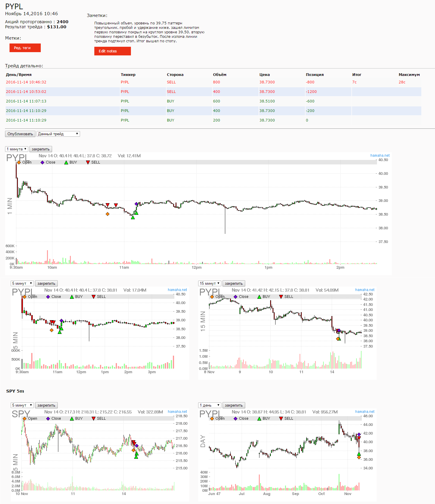Select the trade row timed 10:46:32
This screenshot has width=435, height=504.
[213, 82]
